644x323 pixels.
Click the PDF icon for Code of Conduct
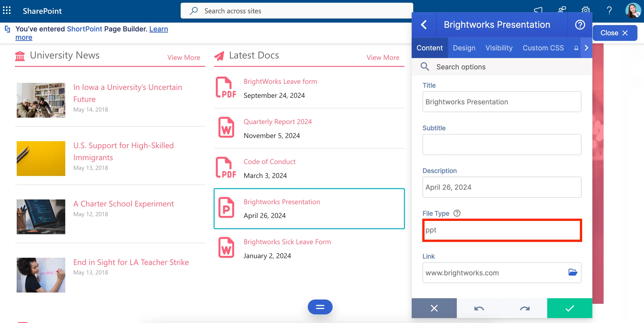(226, 167)
